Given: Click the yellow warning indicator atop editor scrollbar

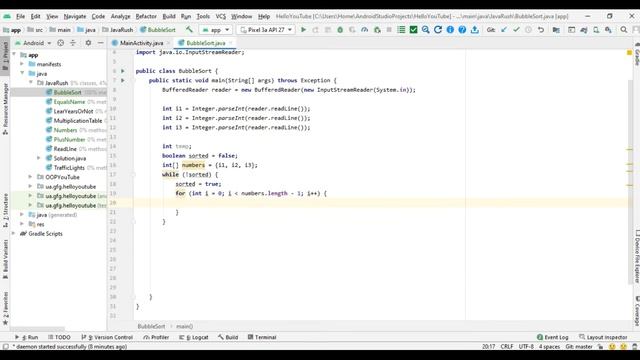Looking at the screenshot, I should (x=629, y=53).
